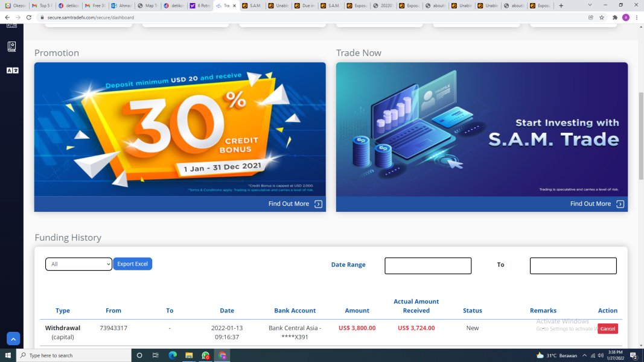
Task: Open File Explorer from the taskbar
Action: 189,355
